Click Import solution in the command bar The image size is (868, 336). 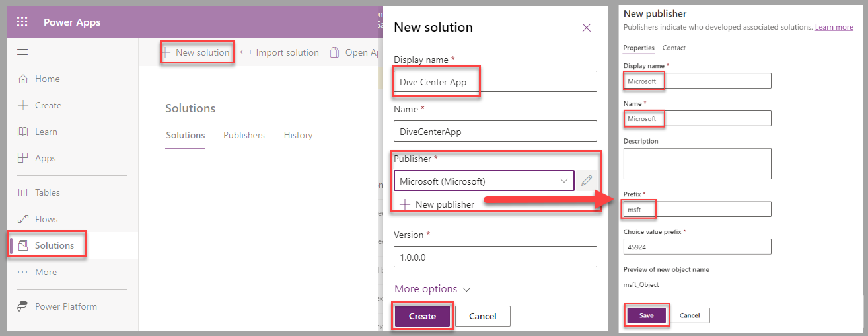tap(279, 52)
